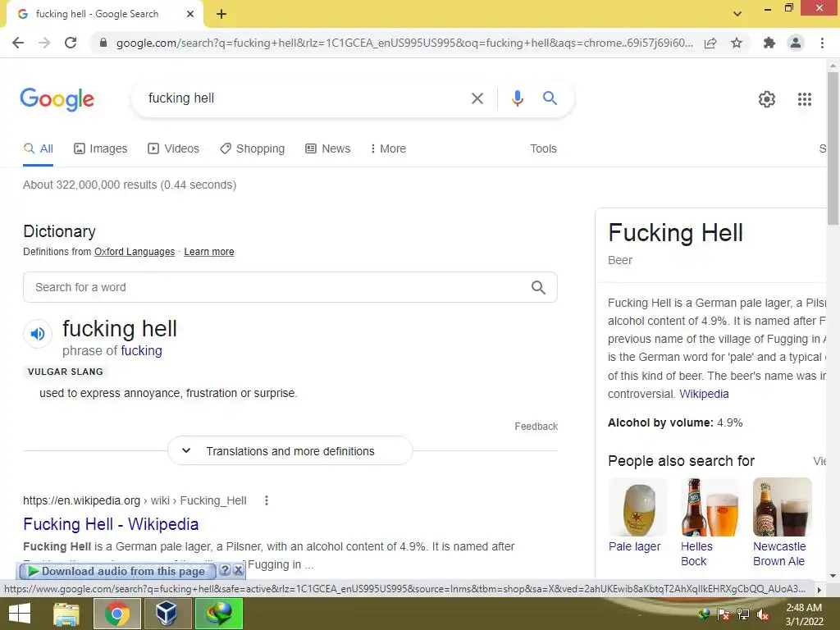Click the Download audio from this page button
Viewport: 840px width, 630px height.
click(x=117, y=572)
